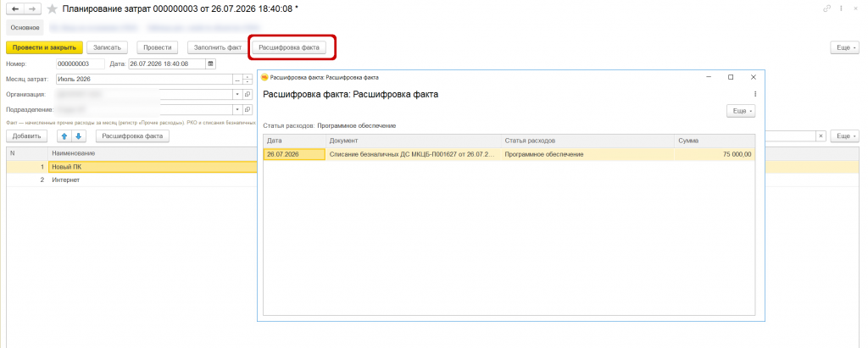Open calendar picker next to Дата field
The width and height of the screenshot is (868, 348).
(x=210, y=64)
